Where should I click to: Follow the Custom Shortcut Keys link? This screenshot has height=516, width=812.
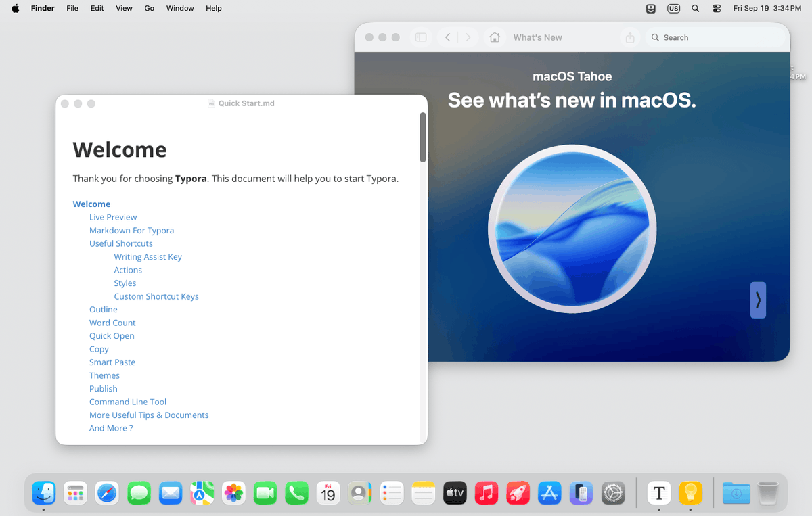156,296
